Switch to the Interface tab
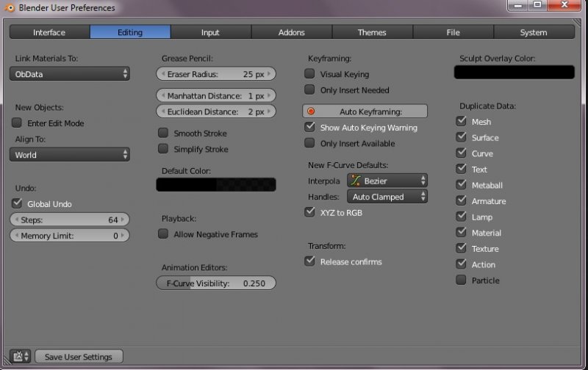The height and width of the screenshot is (370, 588). tap(49, 32)
